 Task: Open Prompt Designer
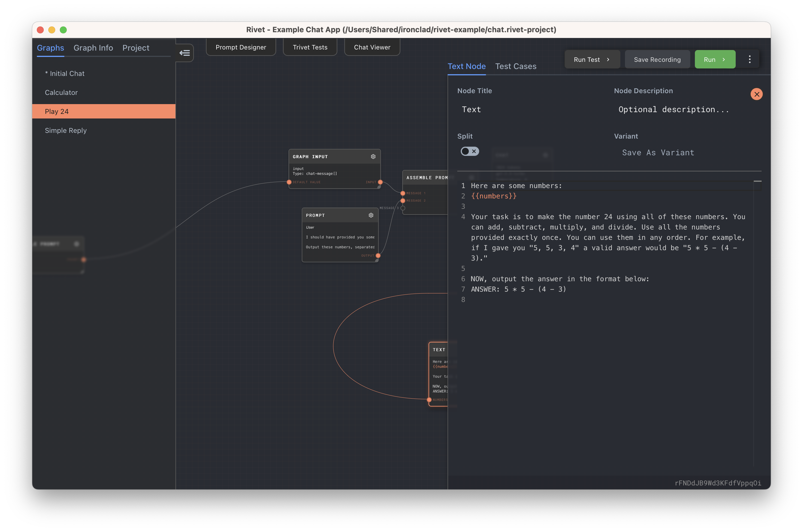241,47
